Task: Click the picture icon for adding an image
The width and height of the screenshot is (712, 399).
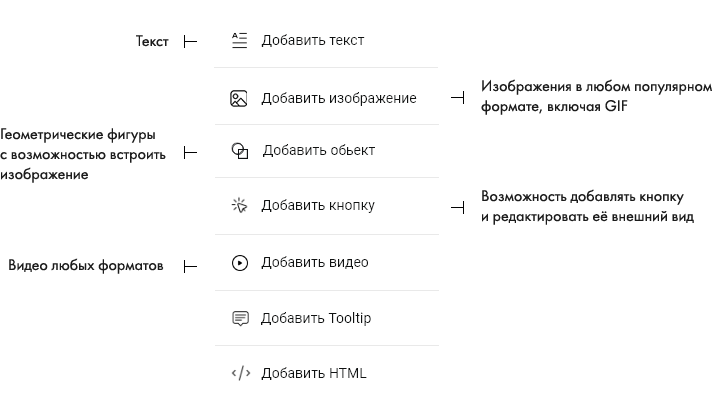Action: (x=238, y=99)
